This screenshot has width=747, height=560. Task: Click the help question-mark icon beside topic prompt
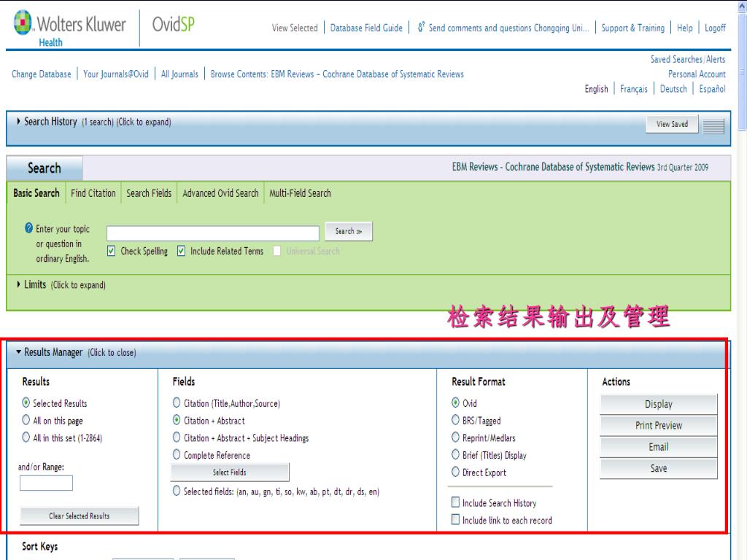[x=28, y=228]
